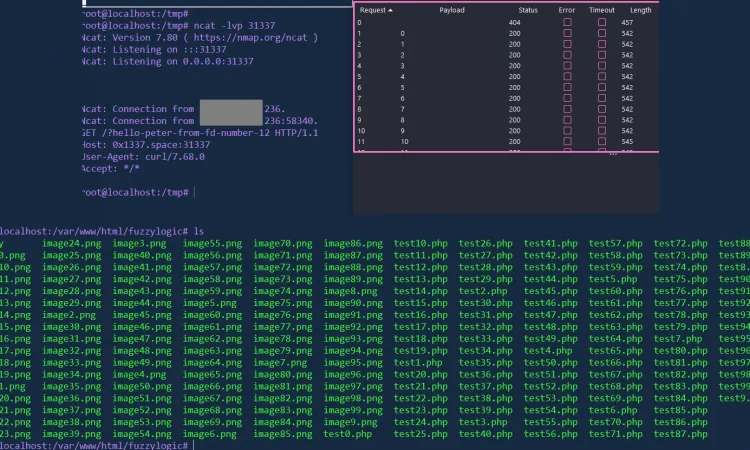Click file name image55.png in listing
The image size is (750, 450).
click(212, 243)
